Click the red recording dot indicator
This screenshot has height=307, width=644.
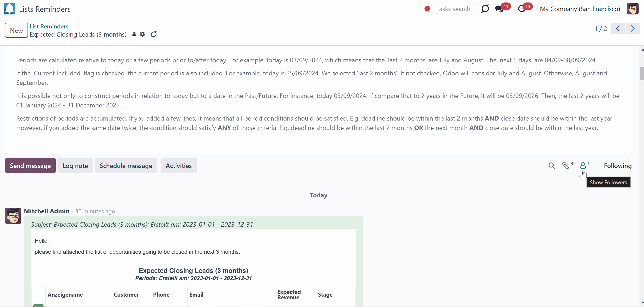pyautogui.click(x=427, y=9)
